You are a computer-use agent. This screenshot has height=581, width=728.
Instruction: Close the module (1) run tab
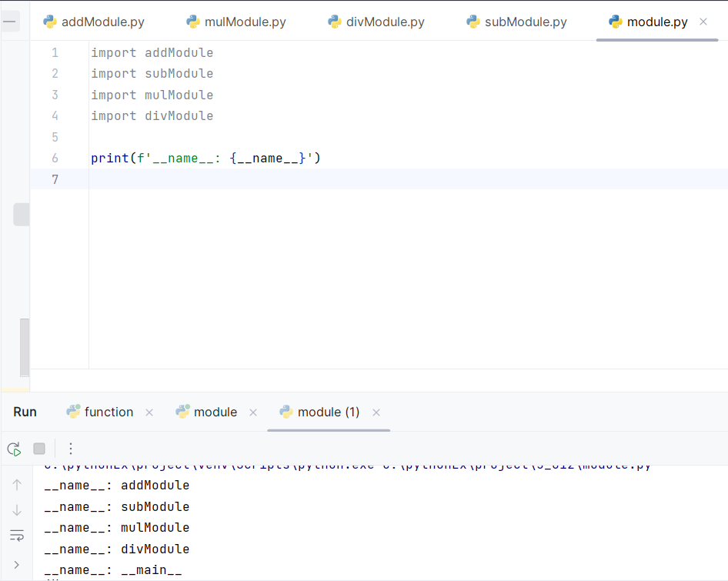376,412
